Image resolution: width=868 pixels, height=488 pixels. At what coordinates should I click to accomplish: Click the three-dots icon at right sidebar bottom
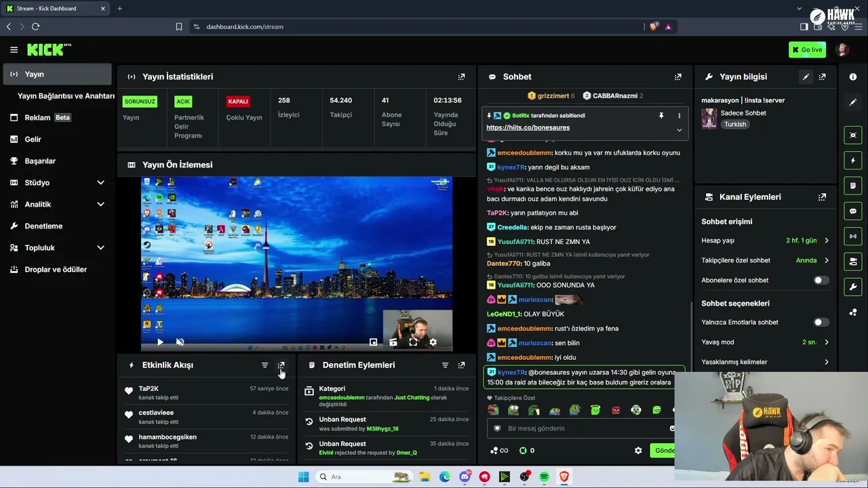coord(853,312)
